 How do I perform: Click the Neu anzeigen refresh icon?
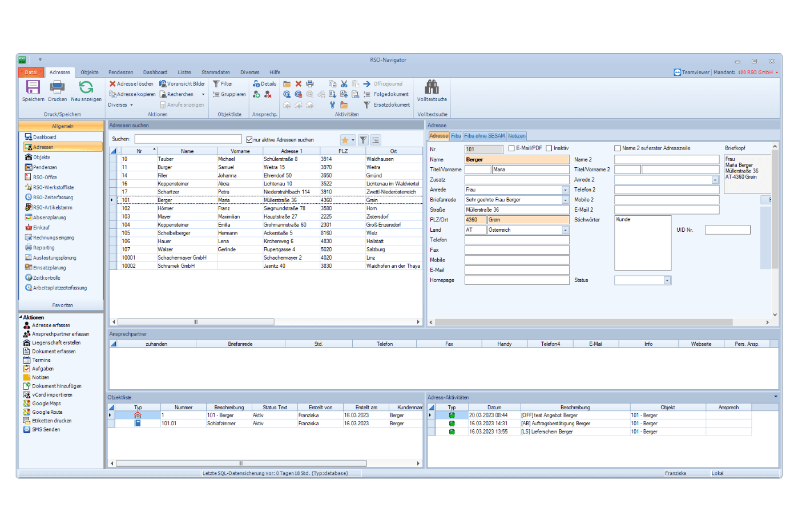(x=86, y=87)
